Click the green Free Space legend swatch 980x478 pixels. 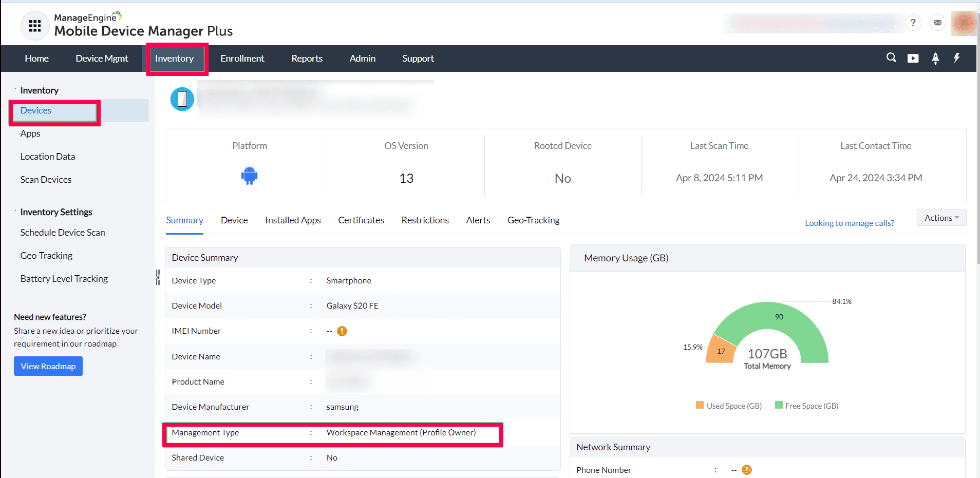click(x=779, y=405)
